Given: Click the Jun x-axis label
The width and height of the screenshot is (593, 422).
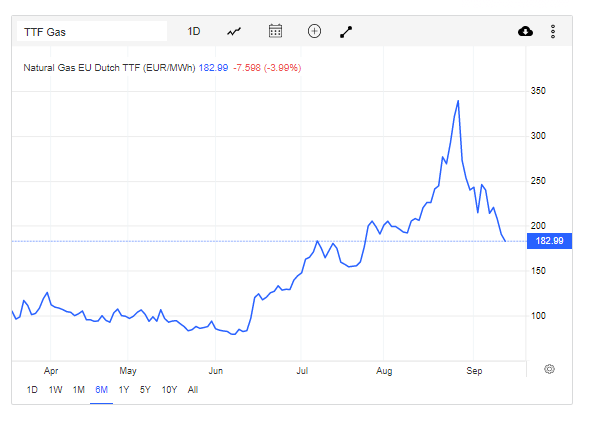Looking at the screenshot, I should tap(216, 371).
